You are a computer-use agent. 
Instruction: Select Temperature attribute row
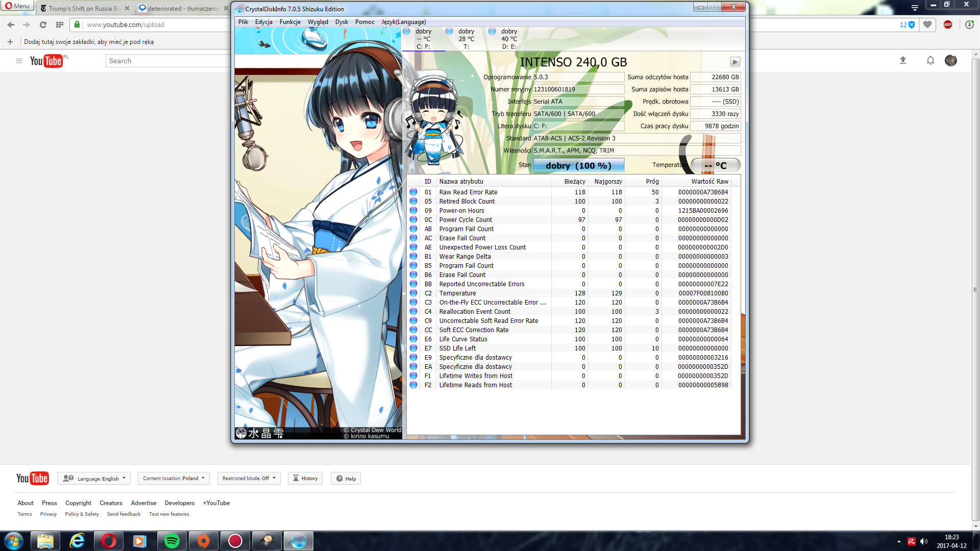pos(570,293)
